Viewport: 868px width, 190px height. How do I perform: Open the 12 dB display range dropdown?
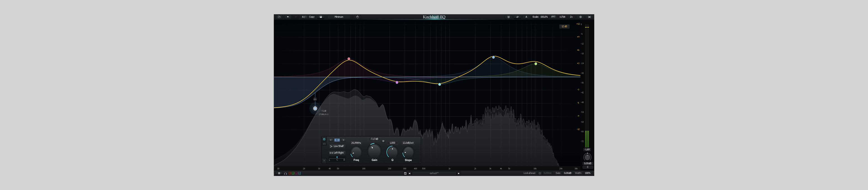point(564,26)
